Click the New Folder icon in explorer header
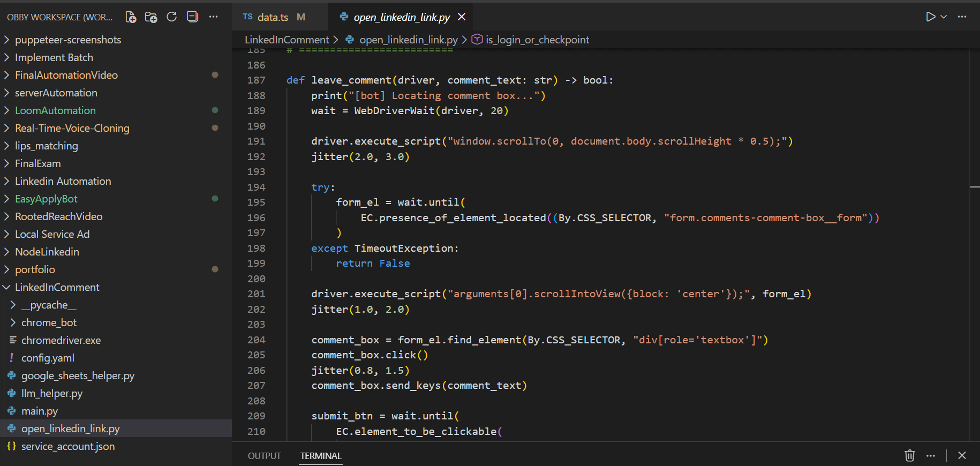Image resolution: width=980 pixels, height=466 pixels. point(151,17)
